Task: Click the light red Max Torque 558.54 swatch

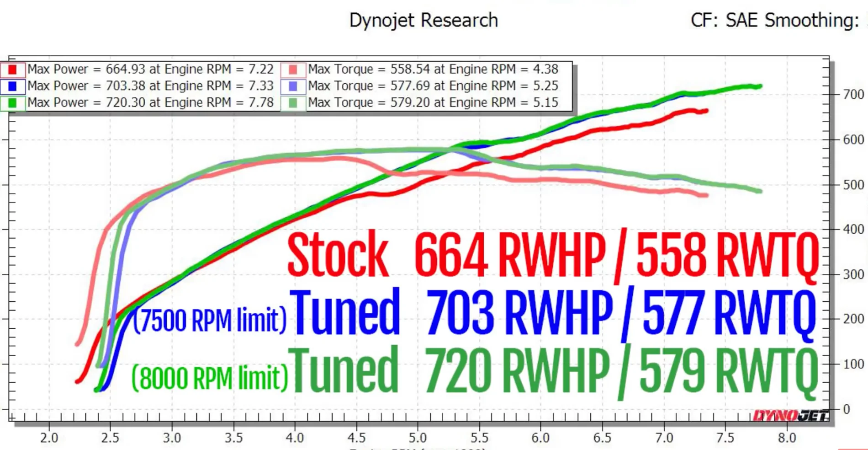Action: coord(293,70)
